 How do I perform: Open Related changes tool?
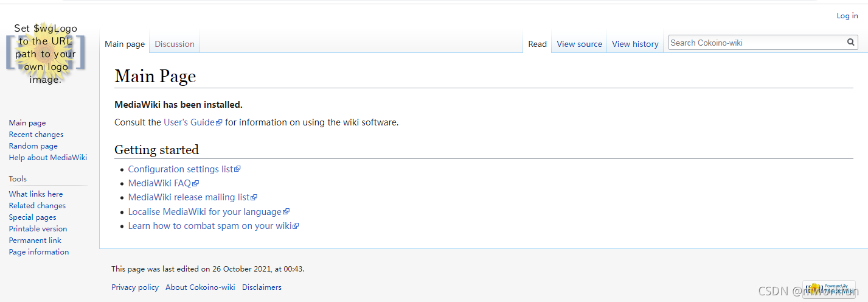(x=37, y=206)
